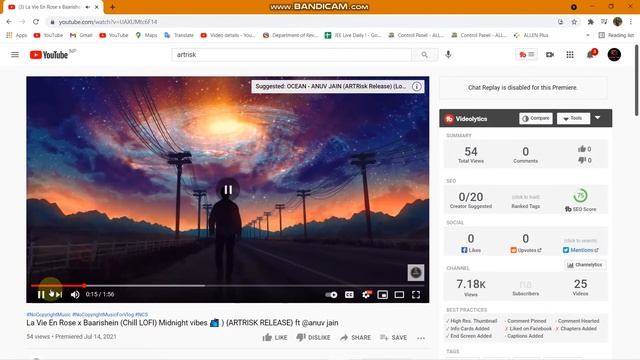Click the #NoCopyrightMusic hashtag

[x=49, y=315]
